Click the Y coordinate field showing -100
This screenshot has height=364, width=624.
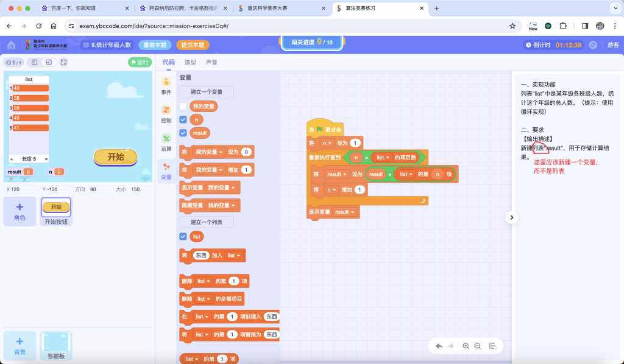57,189
